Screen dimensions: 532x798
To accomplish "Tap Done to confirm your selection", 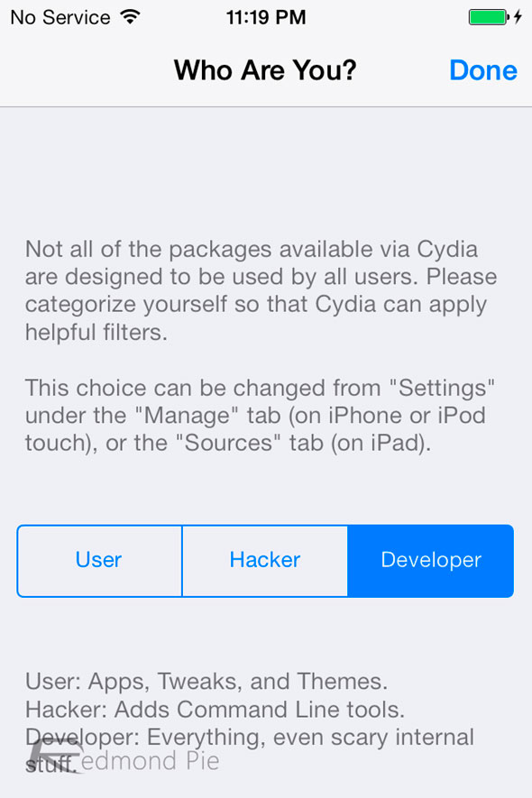I will (483, 70).
